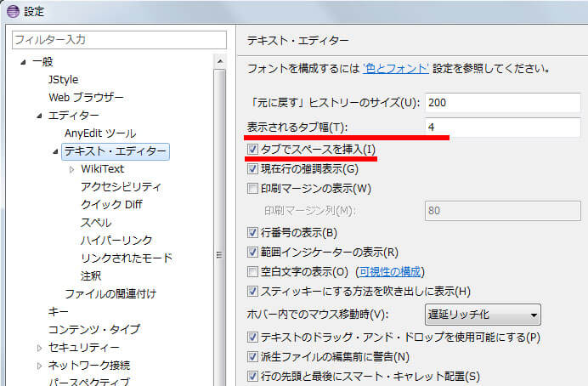
Task: Toggle the タブでスペースを挿入 checkbox
Action: (x=252, y=150)
